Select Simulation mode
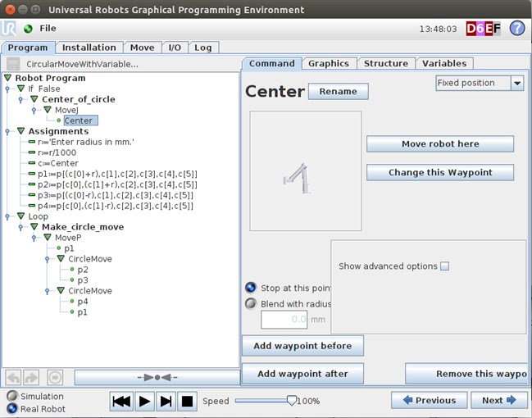This screenshot has height=418, width=532. pyautogui.click(x=12, y=396)
